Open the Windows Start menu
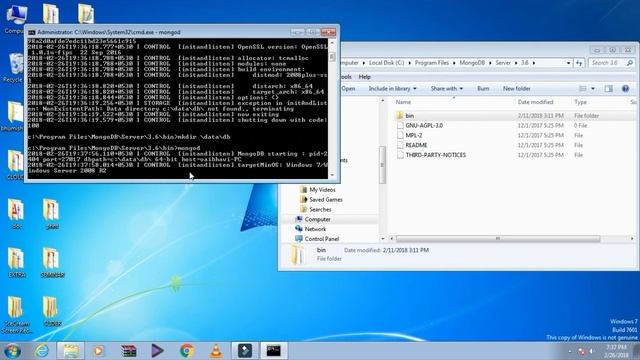The height and width of the screenshot is (360, 640). pyautogui.click(x=12, y=351)
